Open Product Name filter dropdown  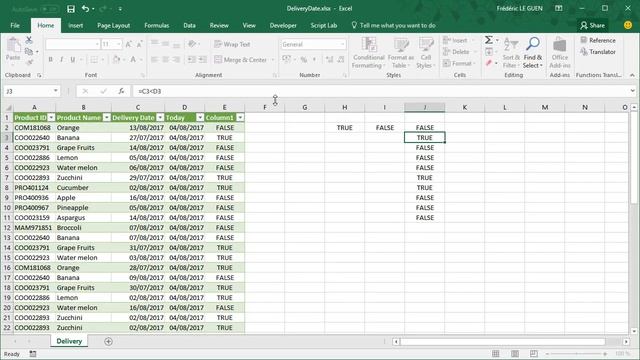107,118
